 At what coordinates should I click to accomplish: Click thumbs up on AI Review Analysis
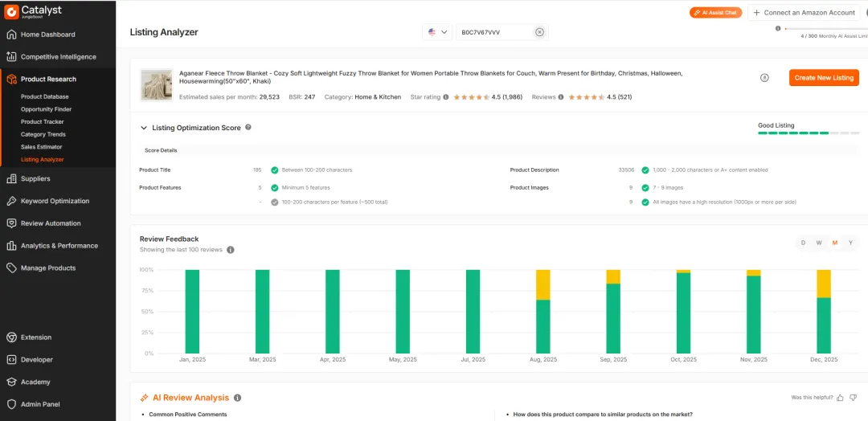[x=841, y=398]
